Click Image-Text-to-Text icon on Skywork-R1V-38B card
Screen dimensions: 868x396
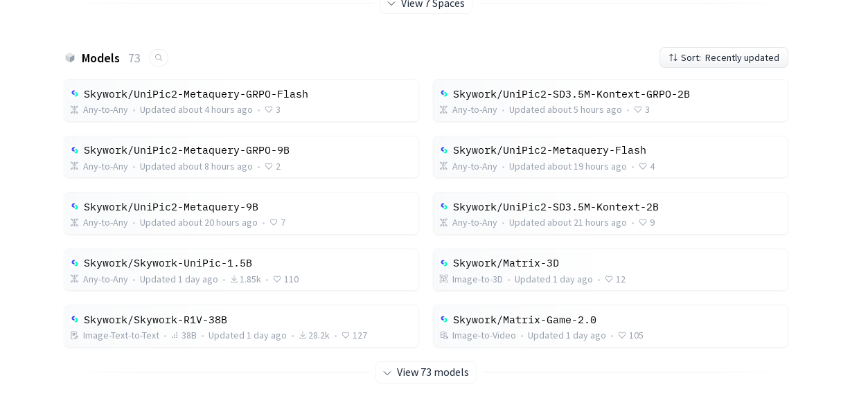point(75,335)
